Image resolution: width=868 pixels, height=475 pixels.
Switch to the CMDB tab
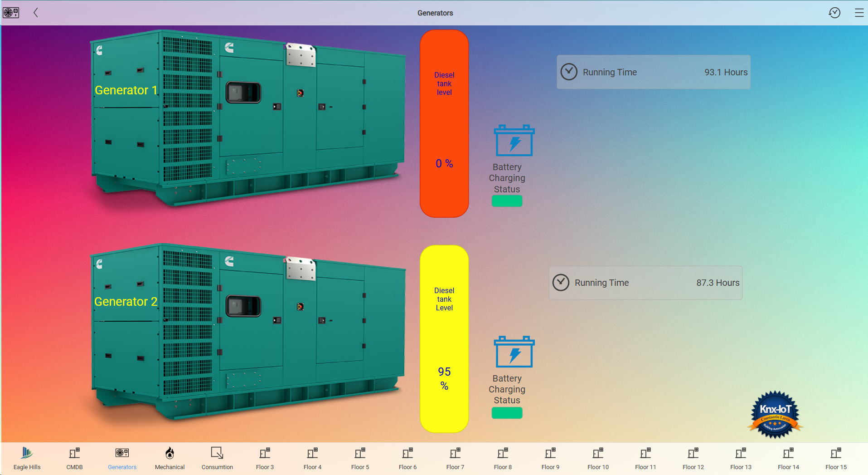coord(74,457)
